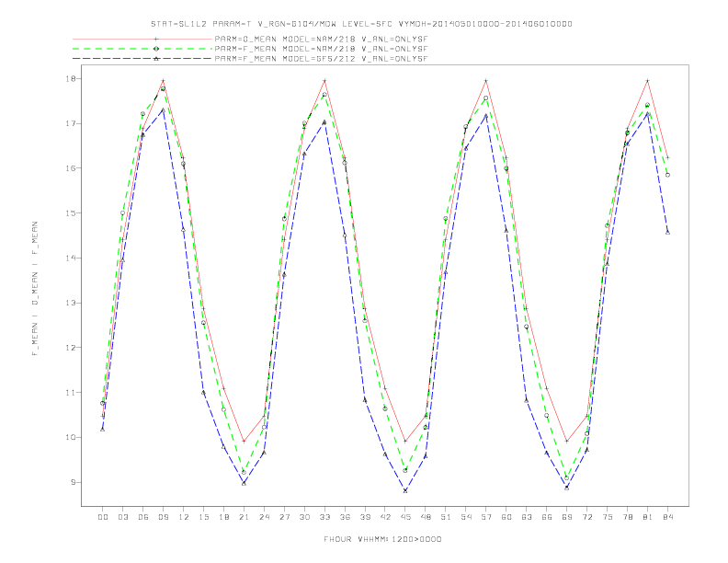This screenshot has height=563, width=728.
Task: Click x-axis forecast hour label 21
Action: click(244, 517)
